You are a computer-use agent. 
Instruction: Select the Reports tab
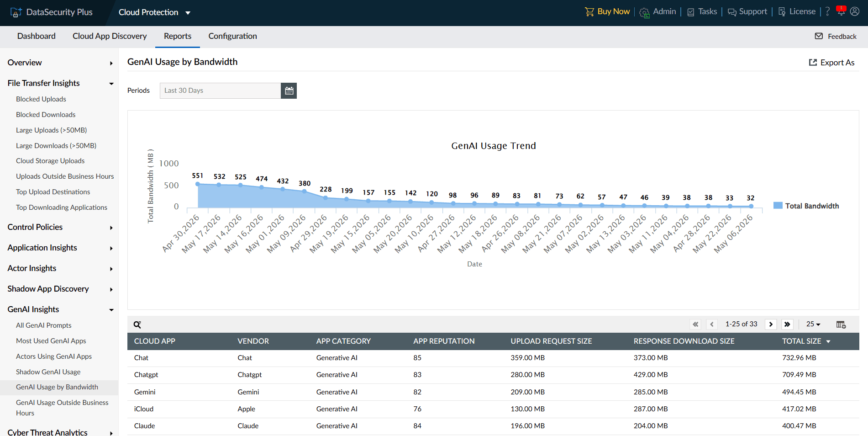point(178,36)
